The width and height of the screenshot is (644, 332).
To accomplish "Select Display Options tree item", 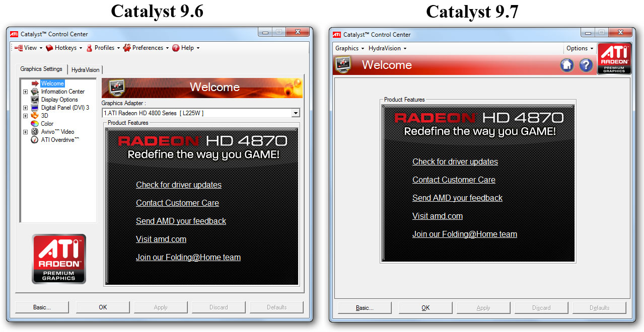I will click(x=59, y=100).
